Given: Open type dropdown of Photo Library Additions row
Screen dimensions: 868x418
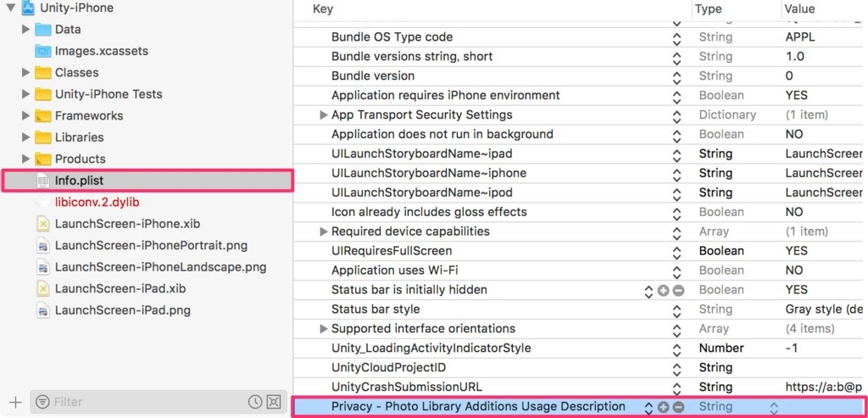Looking at the screenshot, I should pyautogui.click(x=773, y=408).
